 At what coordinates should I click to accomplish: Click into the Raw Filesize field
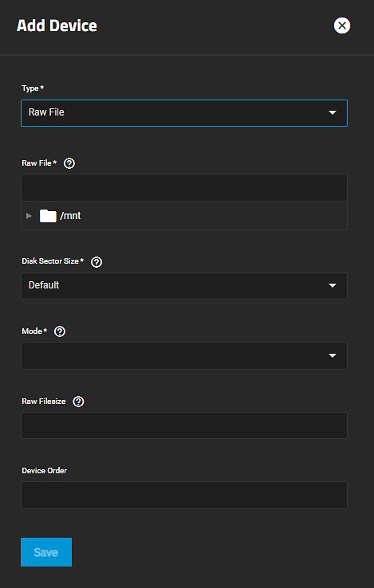click(184, 425)
